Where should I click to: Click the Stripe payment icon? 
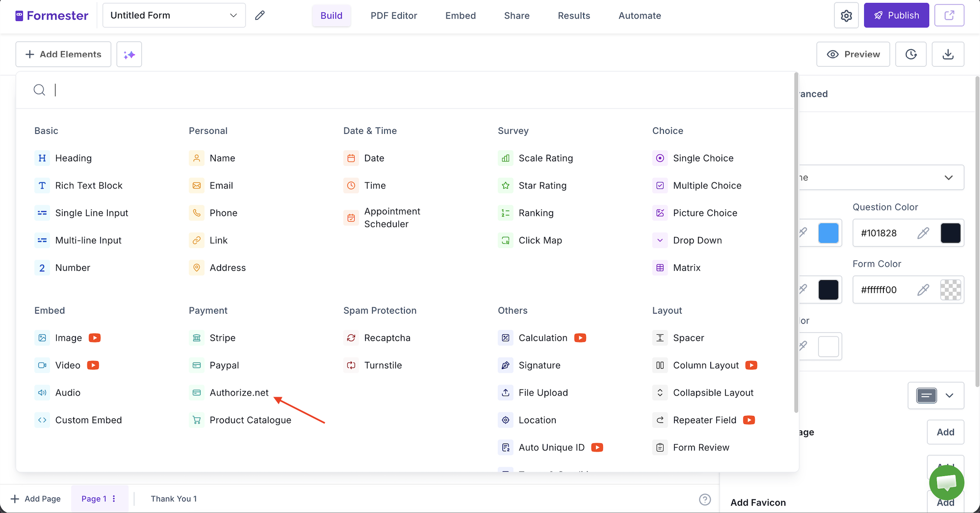[197, 338]
